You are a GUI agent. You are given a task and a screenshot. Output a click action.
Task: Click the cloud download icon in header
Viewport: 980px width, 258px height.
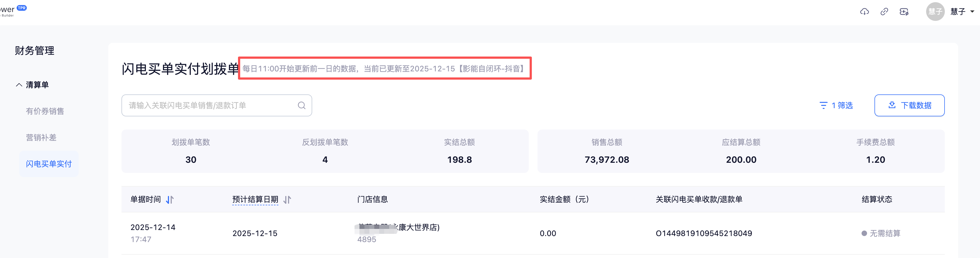[x=864, y=12]
